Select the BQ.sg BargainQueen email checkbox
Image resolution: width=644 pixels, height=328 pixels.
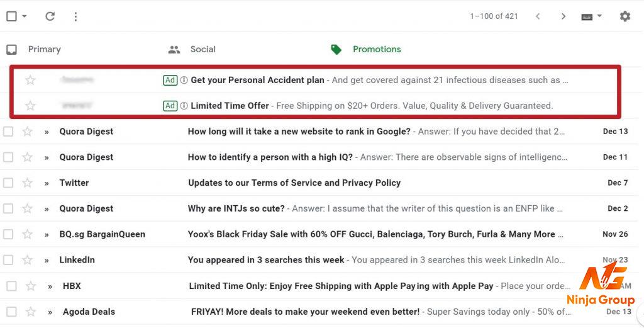(8, 234)
